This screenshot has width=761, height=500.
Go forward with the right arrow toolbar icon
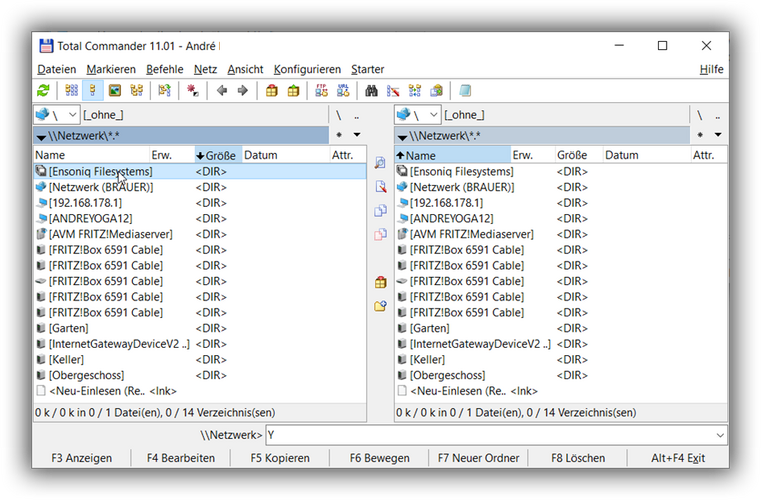pyautogui.click(x=243, y=91)
